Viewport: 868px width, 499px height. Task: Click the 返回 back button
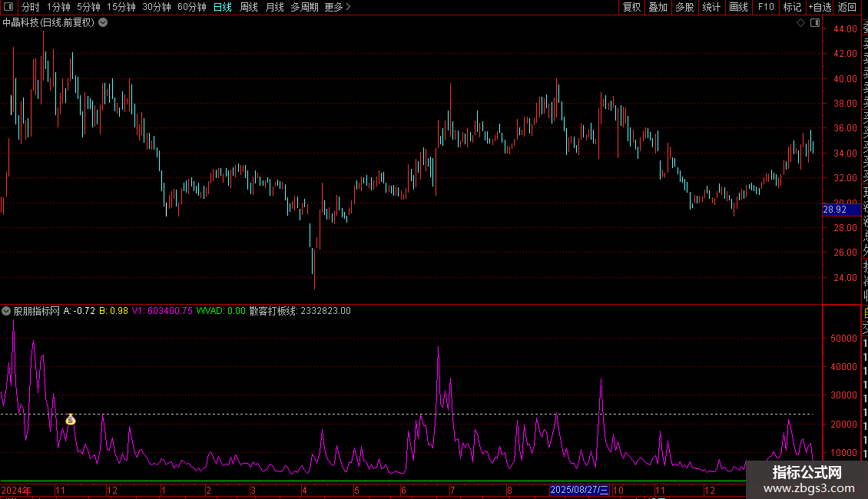coord(847,7)
